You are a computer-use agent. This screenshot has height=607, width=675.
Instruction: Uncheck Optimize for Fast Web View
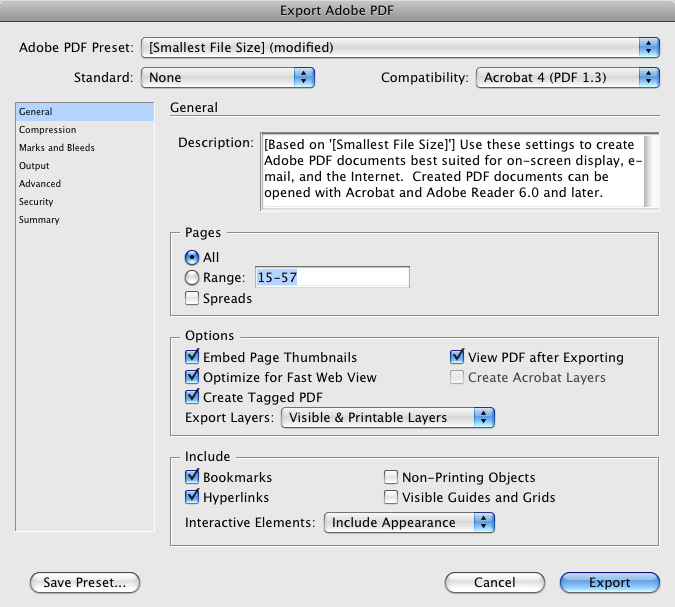point(192,377)
